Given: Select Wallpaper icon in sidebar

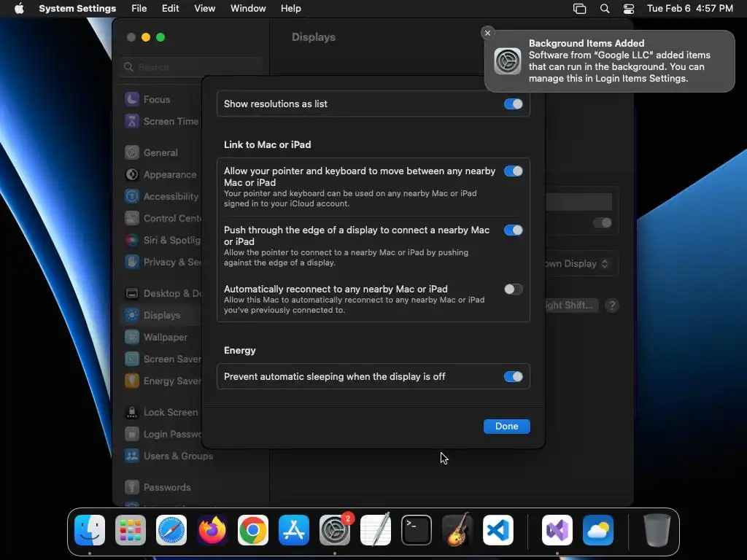Looking at the screenshot, I should (x=132, y=337).
